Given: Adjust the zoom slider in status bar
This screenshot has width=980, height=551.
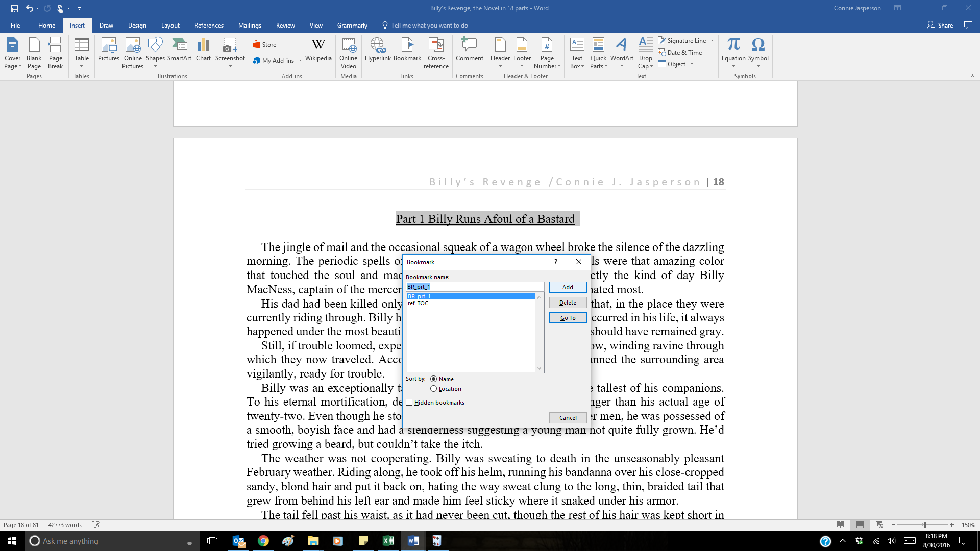Looking at the screenshot, I should pos(925,525).
